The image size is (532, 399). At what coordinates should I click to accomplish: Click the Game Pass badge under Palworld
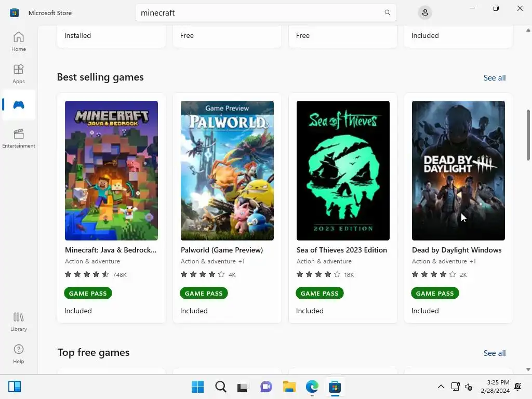[204, 293]
